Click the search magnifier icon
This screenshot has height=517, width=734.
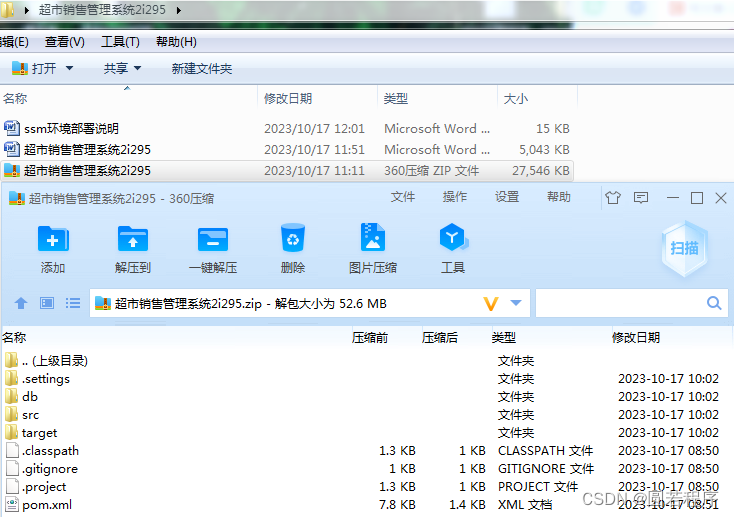[x=714, y=303]
